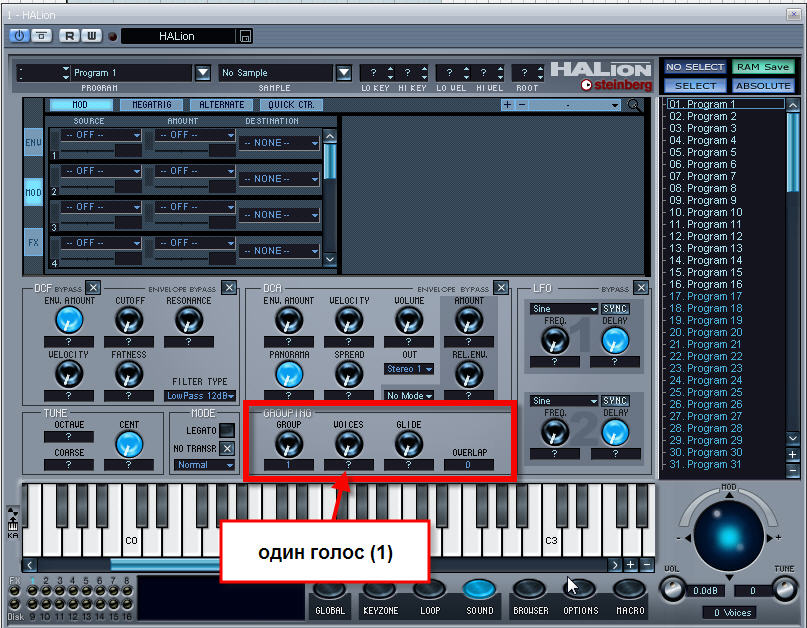Viewport: 807px width, 628px height.
Task: Toggle DCF envelope bypass checkbox
Action: pyautogui.click(x=230, y=287)
